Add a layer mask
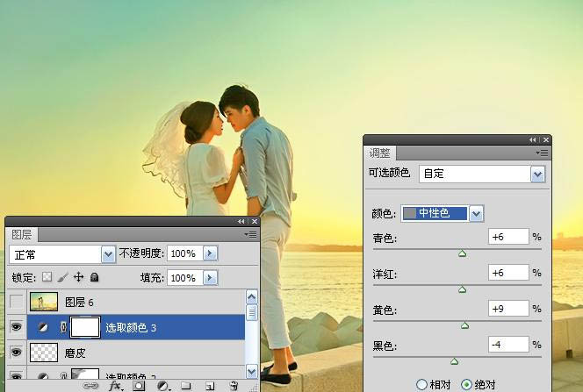Screen dimensions: 583x392 click(139, 385)
